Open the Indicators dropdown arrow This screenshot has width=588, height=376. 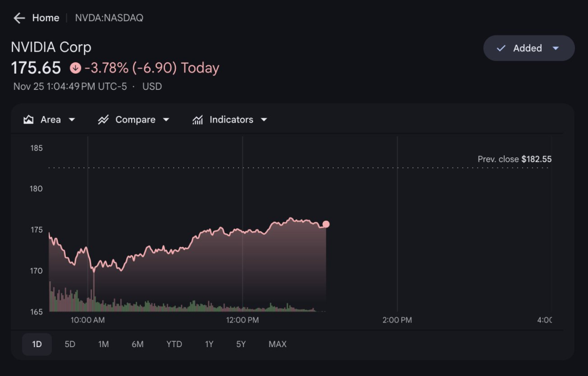click(x=264, y=120)
